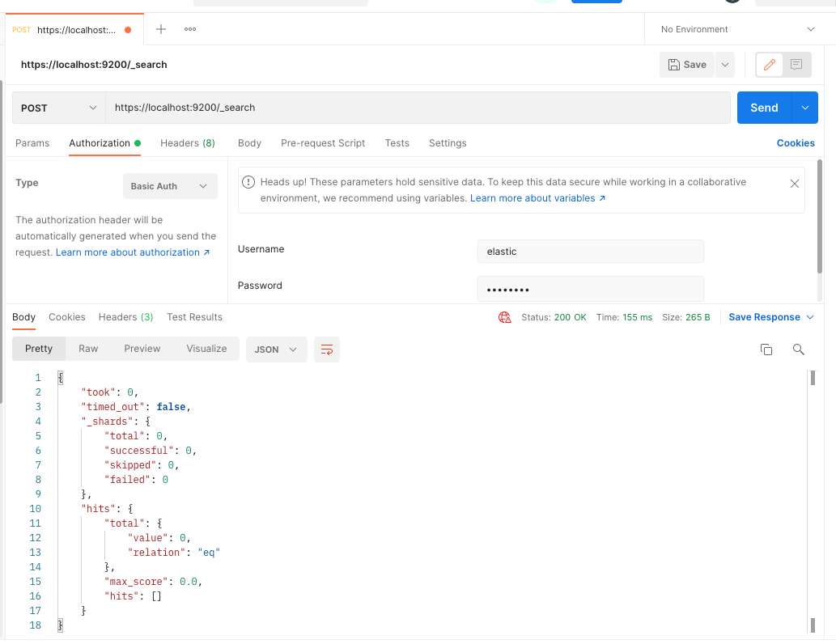
Task: Open the Test Results tab
Action: pos(194,317)
